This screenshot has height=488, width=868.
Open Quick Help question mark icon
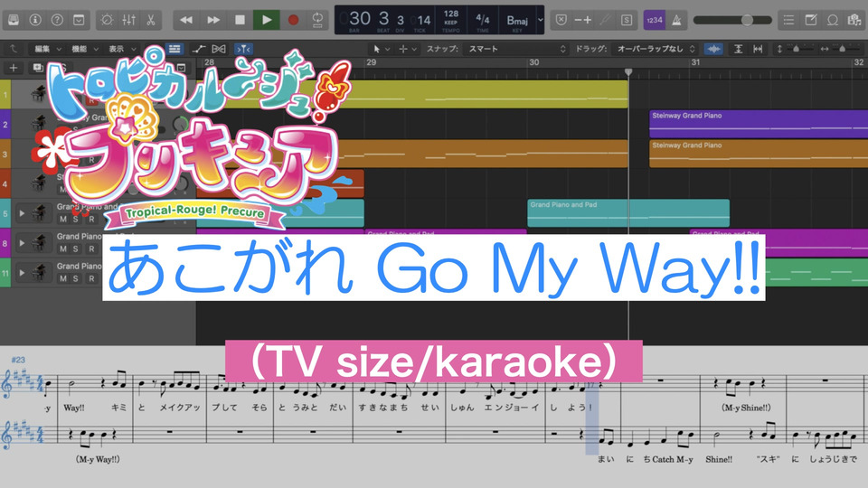click(x=57, y=20)
